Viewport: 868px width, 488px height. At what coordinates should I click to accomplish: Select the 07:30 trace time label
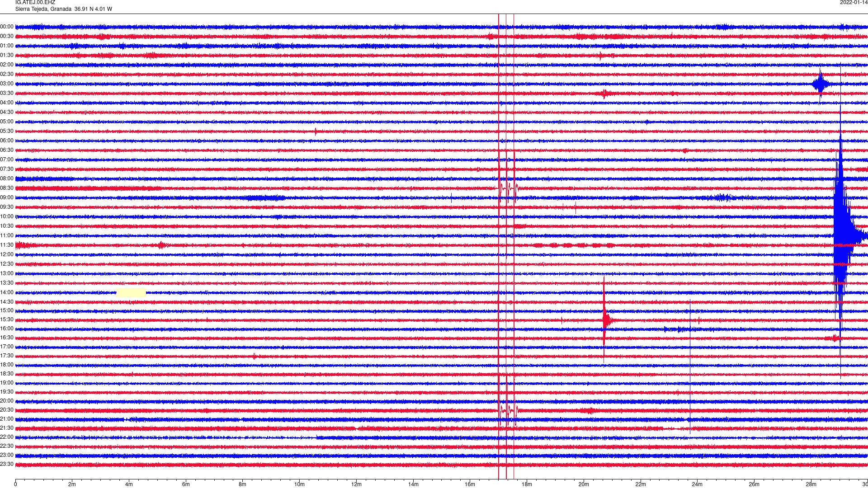coord(7,169)
